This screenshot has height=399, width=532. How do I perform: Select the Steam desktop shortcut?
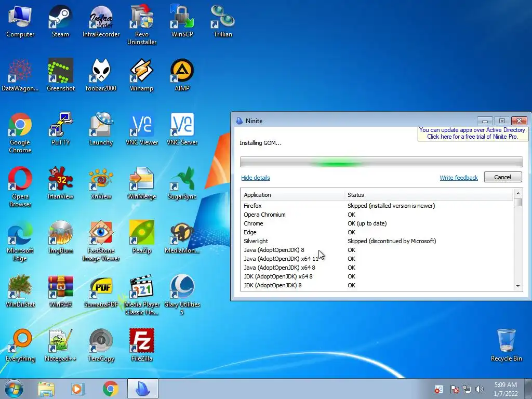[60, 21]
